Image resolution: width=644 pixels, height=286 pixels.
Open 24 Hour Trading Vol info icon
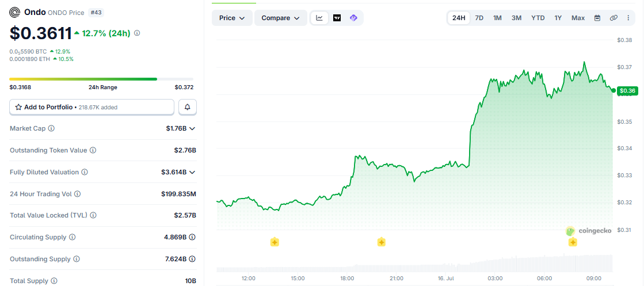pyautogui.click(x=77, y=194)
